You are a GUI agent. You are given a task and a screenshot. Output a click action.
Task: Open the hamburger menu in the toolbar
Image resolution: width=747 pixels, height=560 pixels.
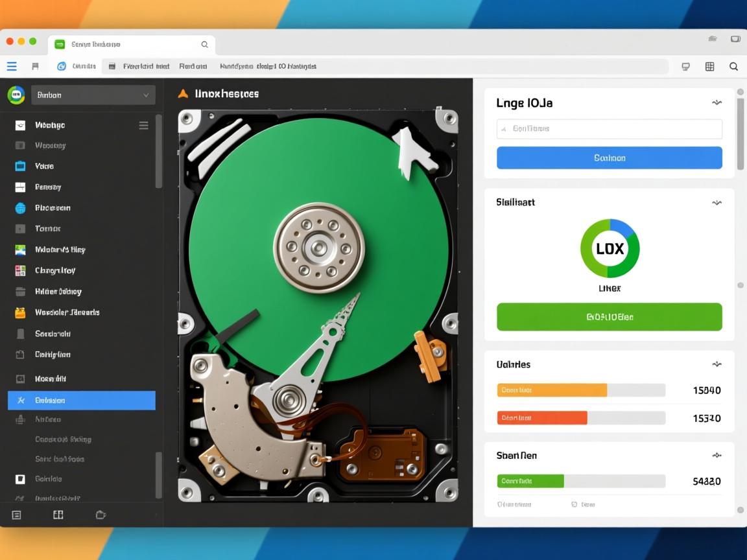click(12, 66)
